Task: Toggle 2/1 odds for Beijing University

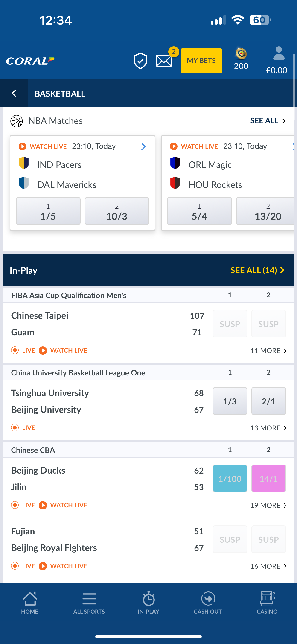Action: (268, 401)
